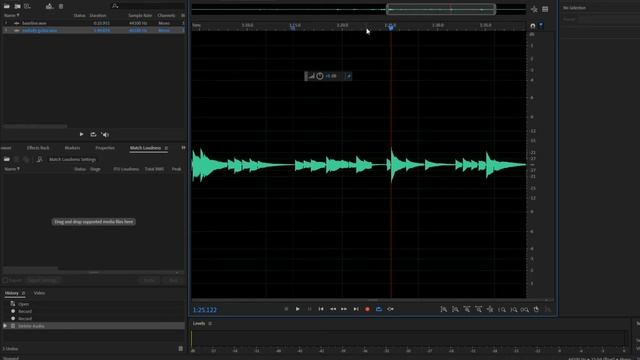640x360 pixels.
Task: Toggle Loop Playback in Files panel preview
Action: pyautogui.click(x=93, y=134)
